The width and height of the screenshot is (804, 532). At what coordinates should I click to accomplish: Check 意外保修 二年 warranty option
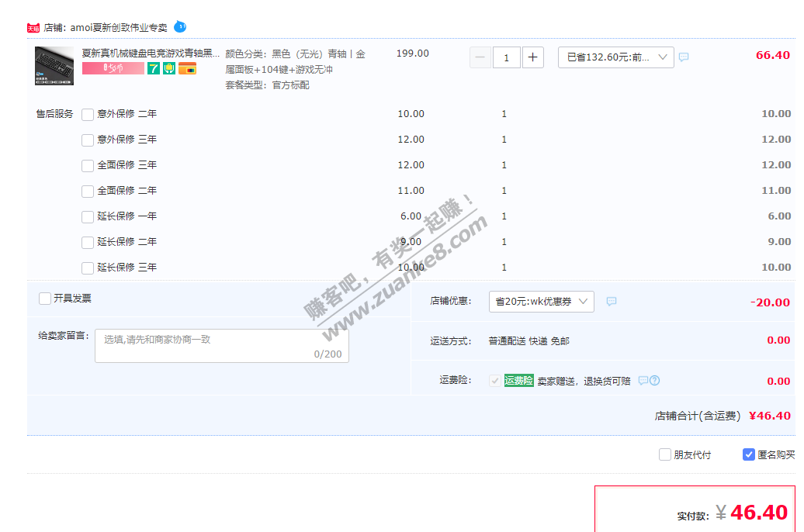click(x=88, y=115)
